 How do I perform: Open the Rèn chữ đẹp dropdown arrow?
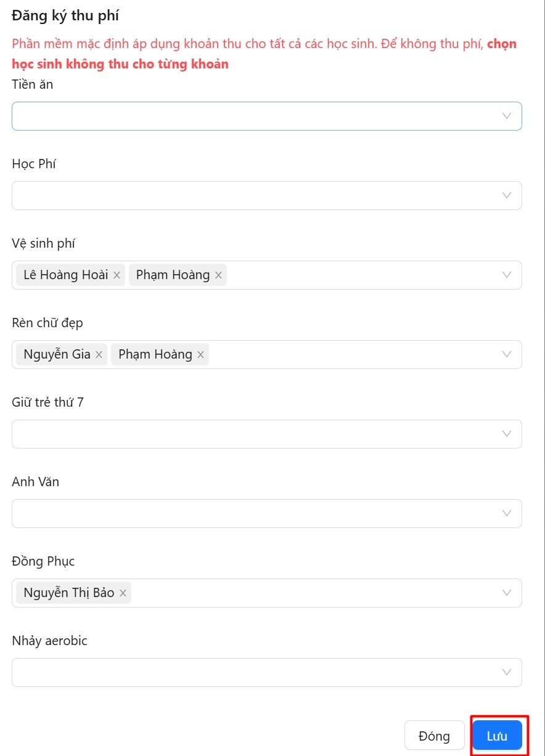[x=507, y=354]
